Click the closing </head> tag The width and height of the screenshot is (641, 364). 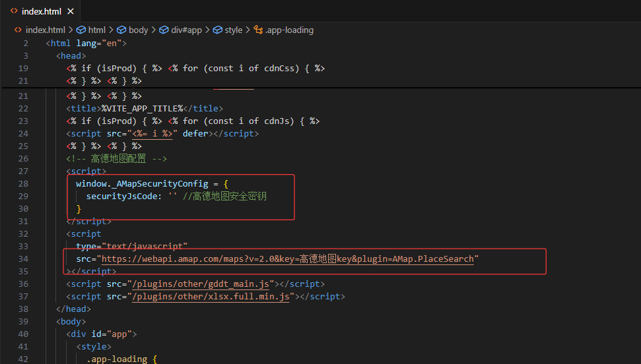click(73, 309)
